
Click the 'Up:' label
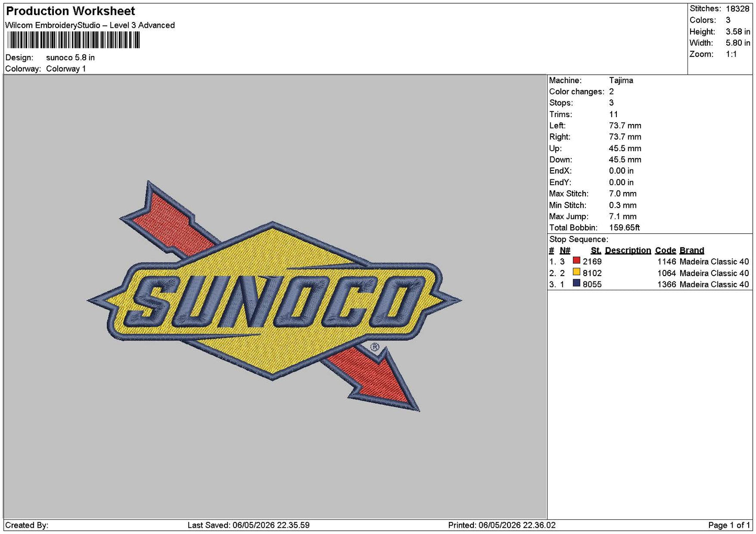(555, 149)
